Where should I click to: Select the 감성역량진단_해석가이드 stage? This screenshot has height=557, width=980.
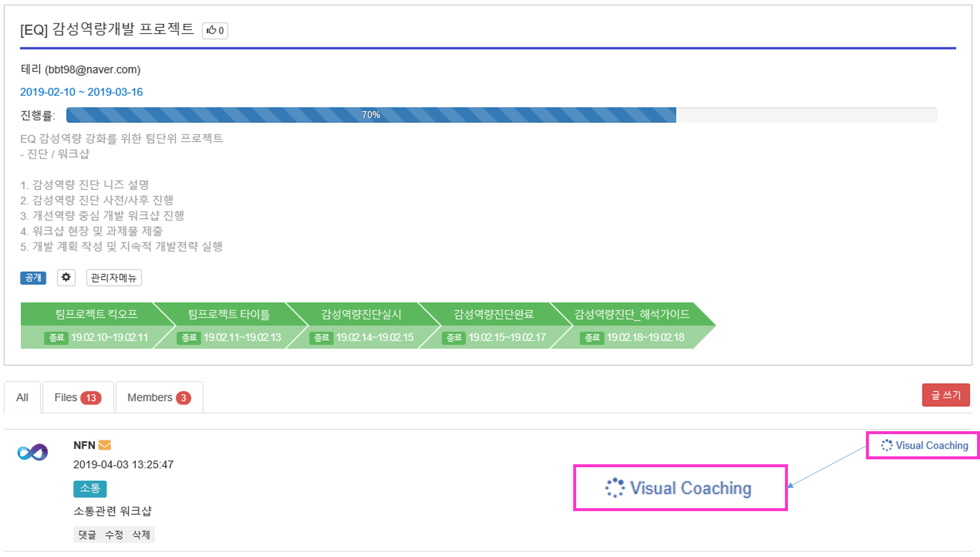click(x=631, y=314)
